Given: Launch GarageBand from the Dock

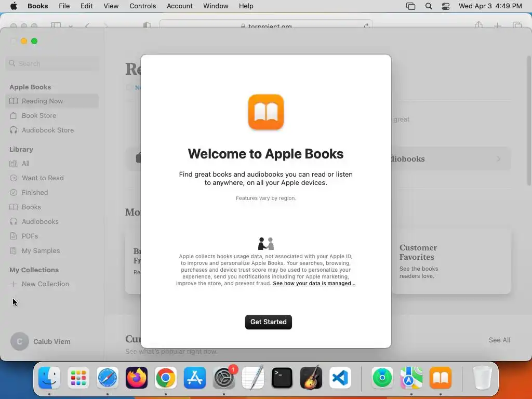Looking at the screenshot, I should [x=311, y=378].
